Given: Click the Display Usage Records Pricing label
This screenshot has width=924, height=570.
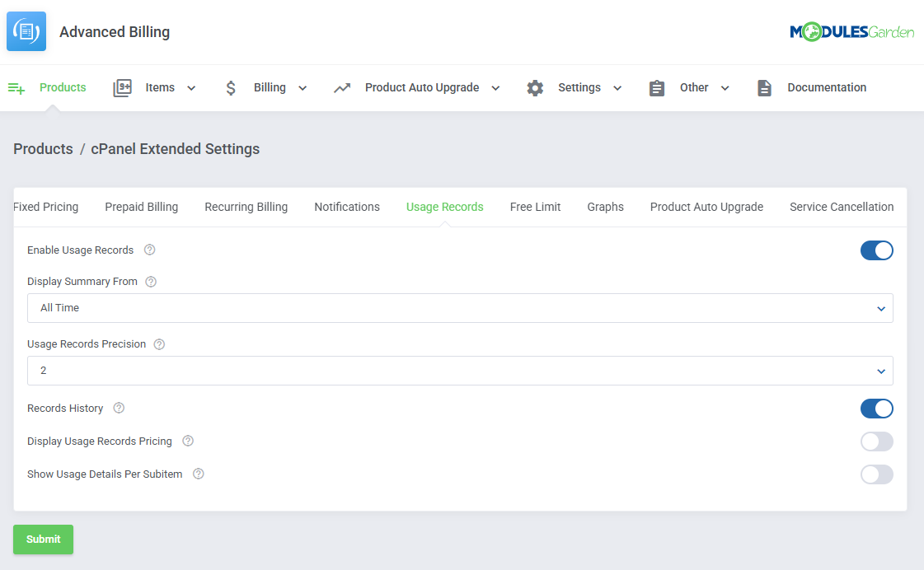Looking at the screenshot, I should (x=100, y=441).
